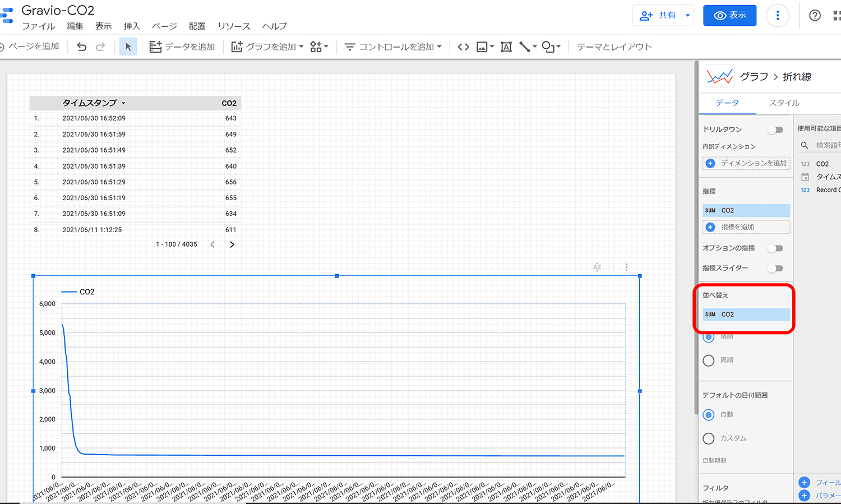Toggle the ドリルダウン switch
Image resolution: width=841 pixels, height=504 pixels.
point(776,130)
